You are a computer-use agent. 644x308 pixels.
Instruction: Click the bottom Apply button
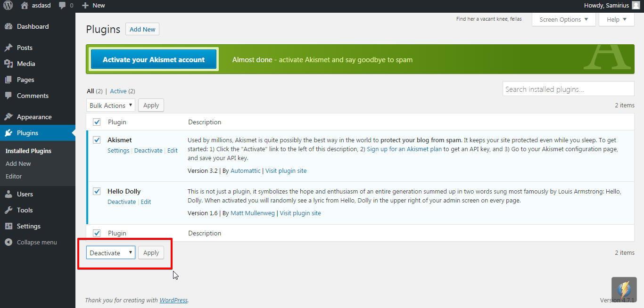pos(151,253)
